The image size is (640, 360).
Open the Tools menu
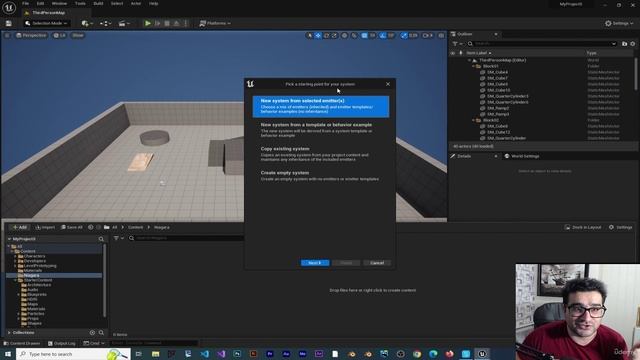coord(80,4)
